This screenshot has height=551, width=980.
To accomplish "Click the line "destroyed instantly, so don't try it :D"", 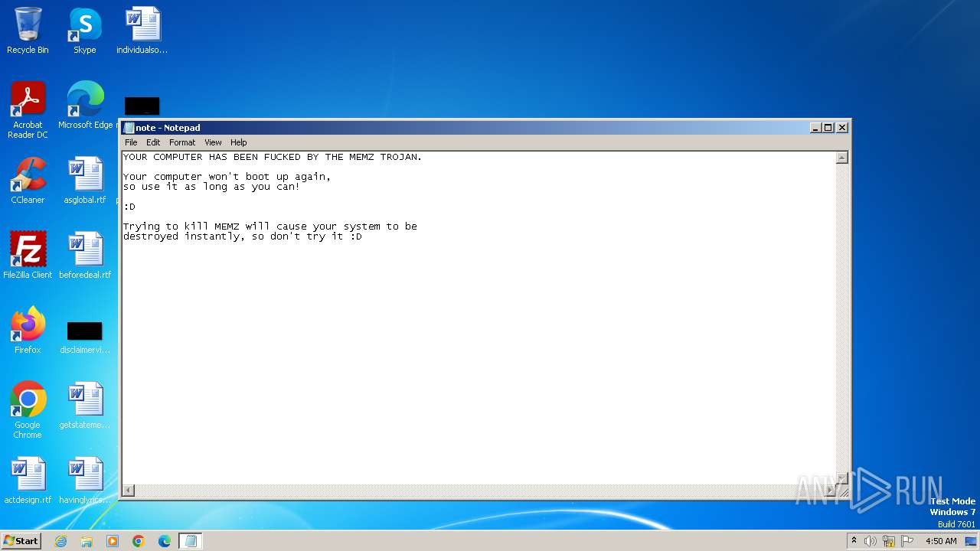I will click(x=243, y=236).
